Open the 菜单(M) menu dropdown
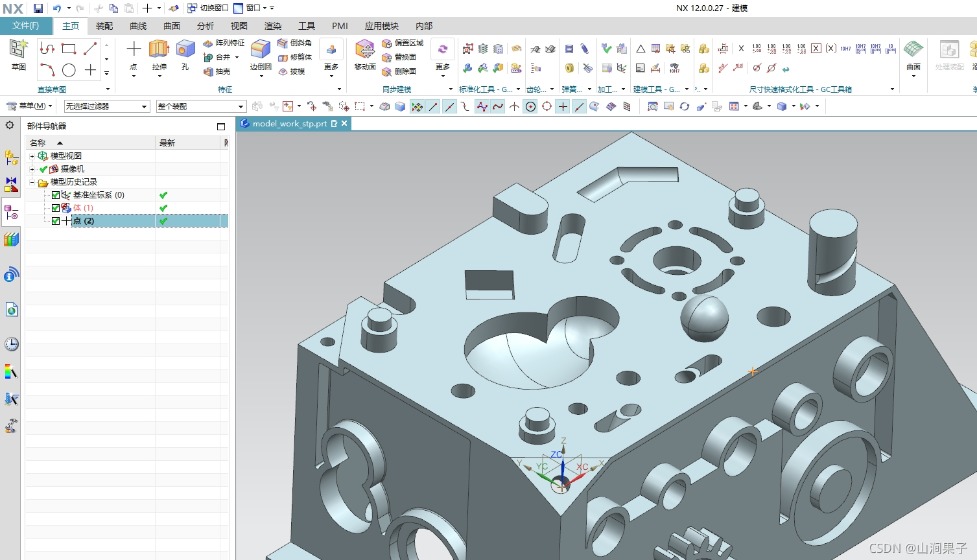The image size is (977, 560). [x=29, y=106]
